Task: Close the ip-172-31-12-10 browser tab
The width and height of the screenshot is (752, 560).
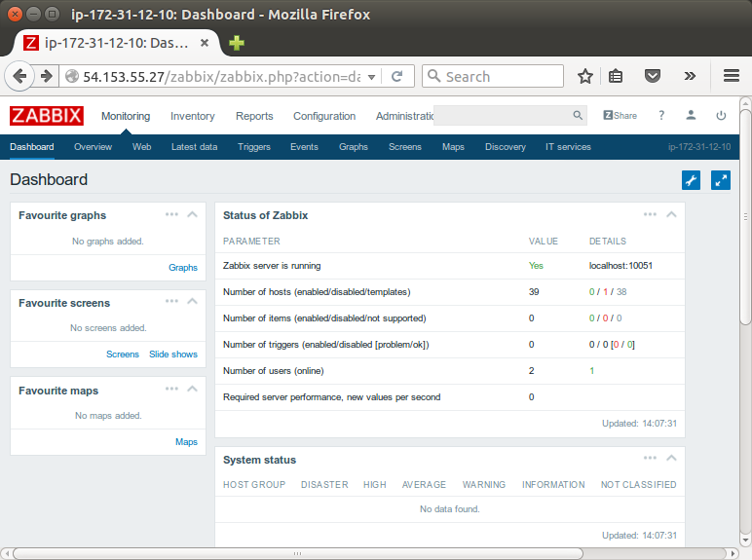Action: click(x=205, y=43)
